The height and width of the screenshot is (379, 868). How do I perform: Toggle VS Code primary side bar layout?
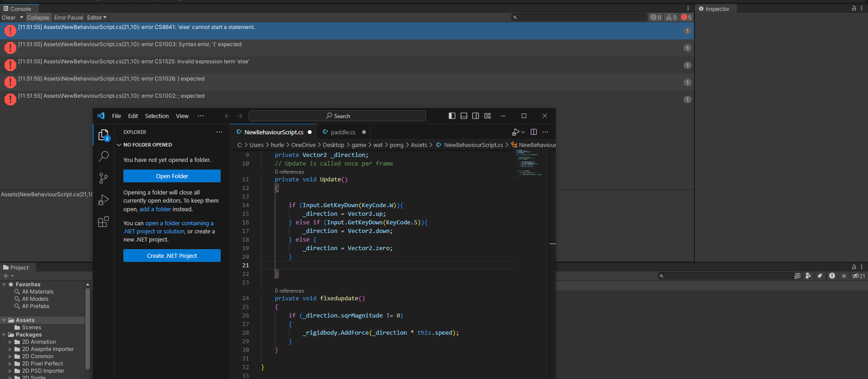point(452,116)
